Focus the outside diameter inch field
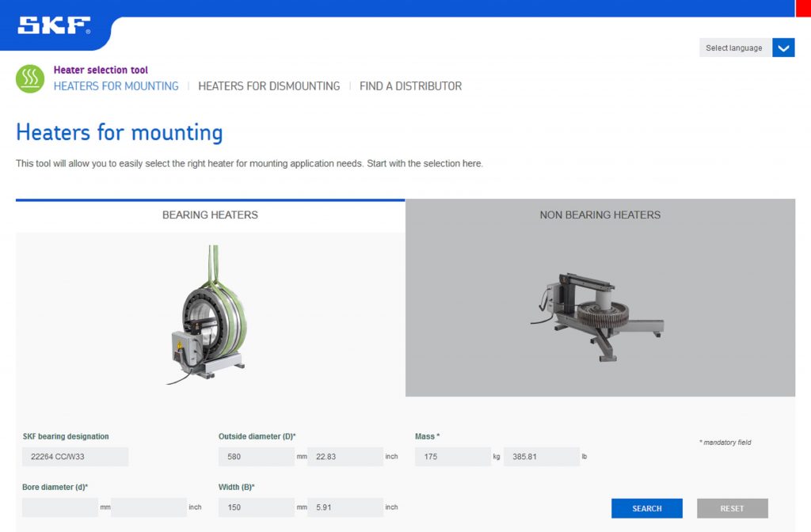811x532 pixels. 345,457
